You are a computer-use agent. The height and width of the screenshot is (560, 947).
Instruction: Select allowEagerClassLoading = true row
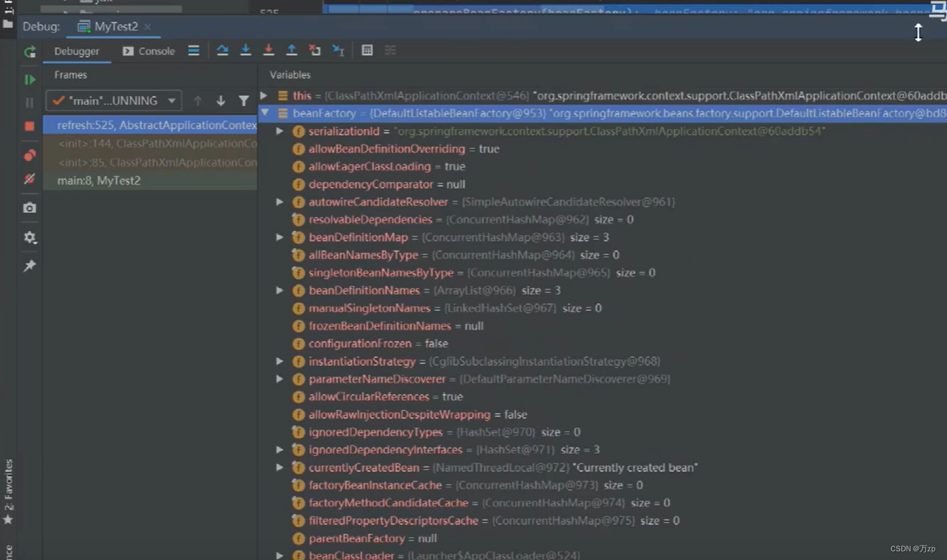[x=602, y=167]
